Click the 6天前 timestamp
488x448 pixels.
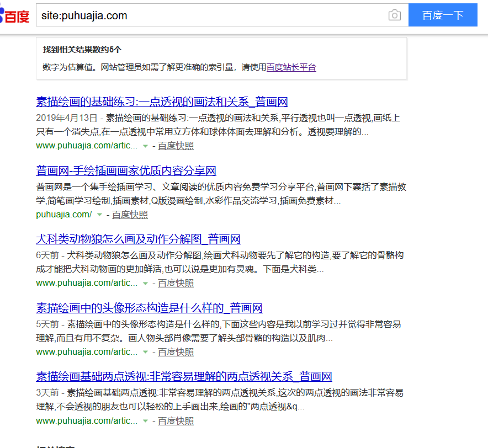click(47, 255)
